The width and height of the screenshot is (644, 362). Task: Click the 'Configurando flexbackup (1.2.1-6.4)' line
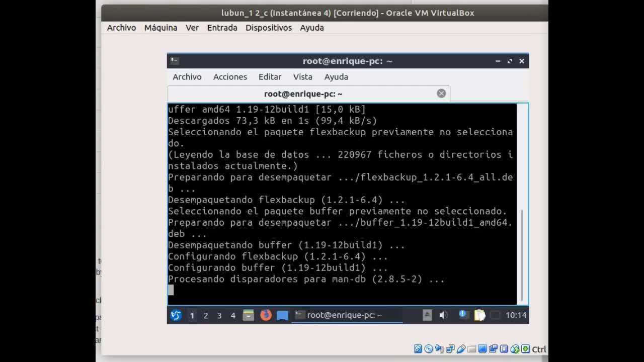[x=278, y=256]
